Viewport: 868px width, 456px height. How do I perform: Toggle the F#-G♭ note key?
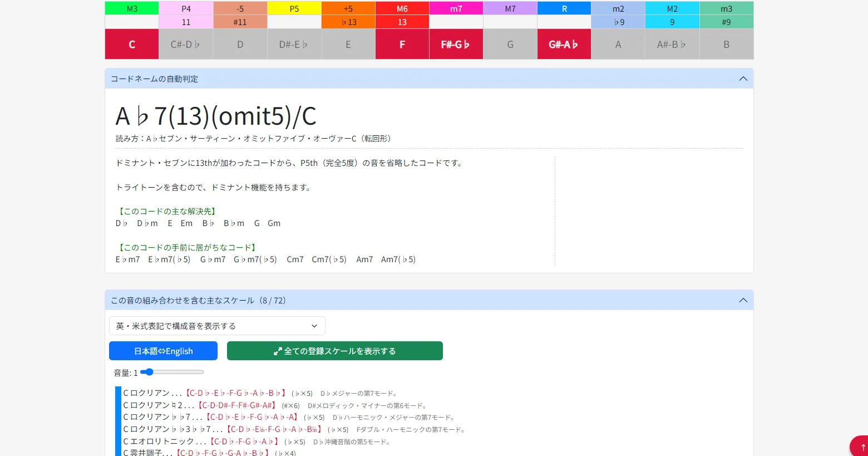click(456, 44)
